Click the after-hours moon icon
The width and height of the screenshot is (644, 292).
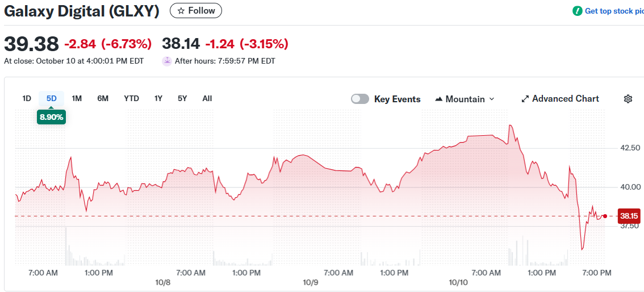click(x=167, y=61)
